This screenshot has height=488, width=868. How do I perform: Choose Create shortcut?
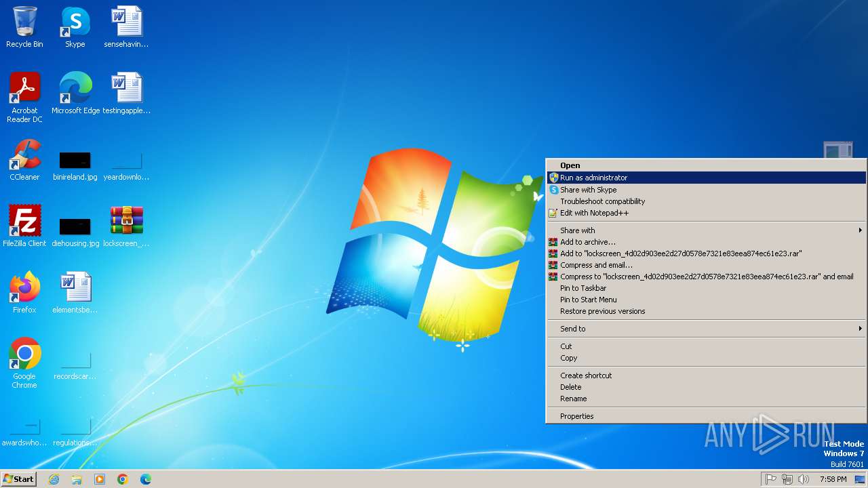click(x=707, y=375)
